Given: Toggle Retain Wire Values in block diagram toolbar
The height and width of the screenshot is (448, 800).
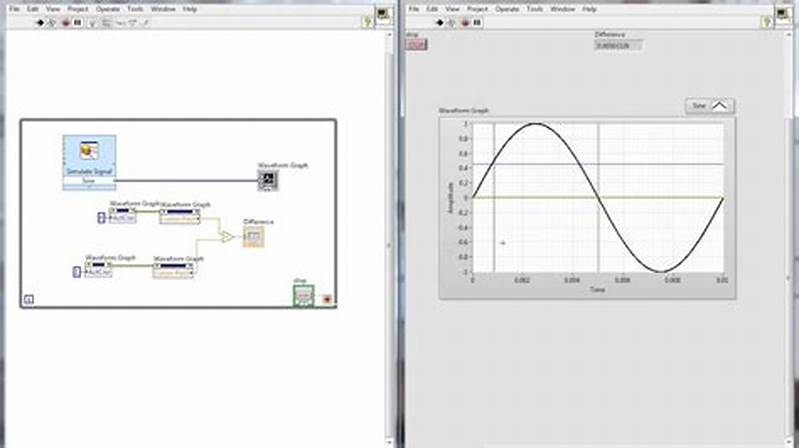Looking at the screenshot, I should tap(107, 22).
